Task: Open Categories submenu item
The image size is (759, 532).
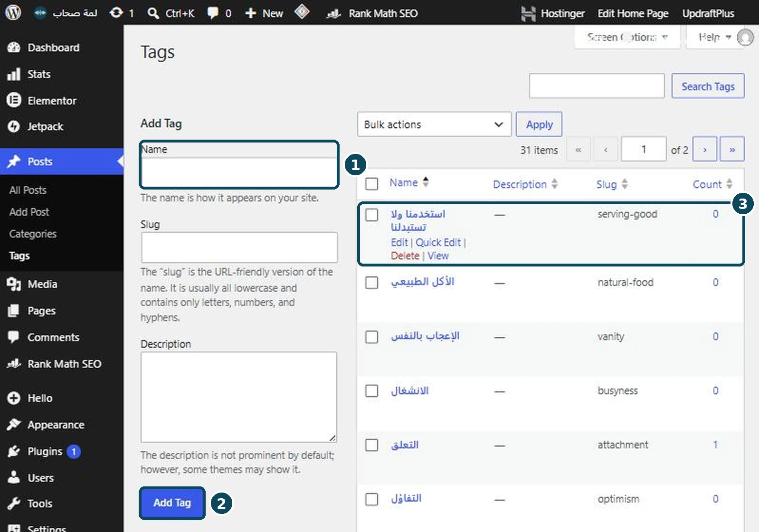Action: coord(33,234)
